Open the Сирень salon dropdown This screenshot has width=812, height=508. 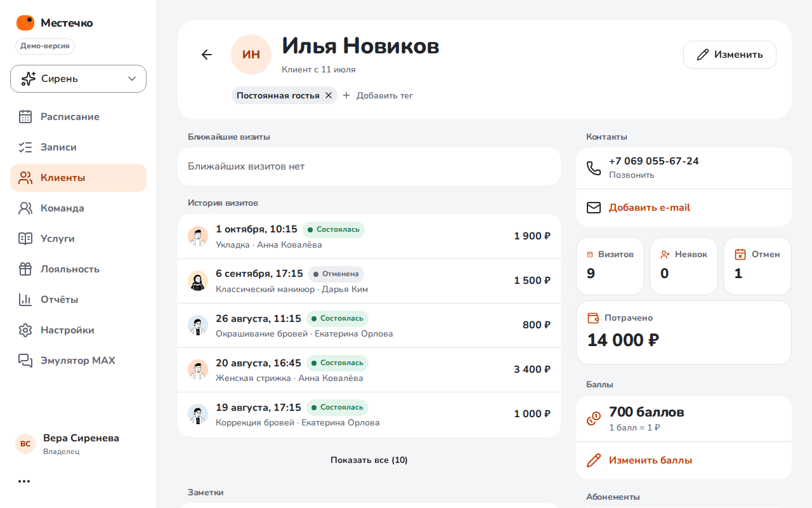[78, 79]
